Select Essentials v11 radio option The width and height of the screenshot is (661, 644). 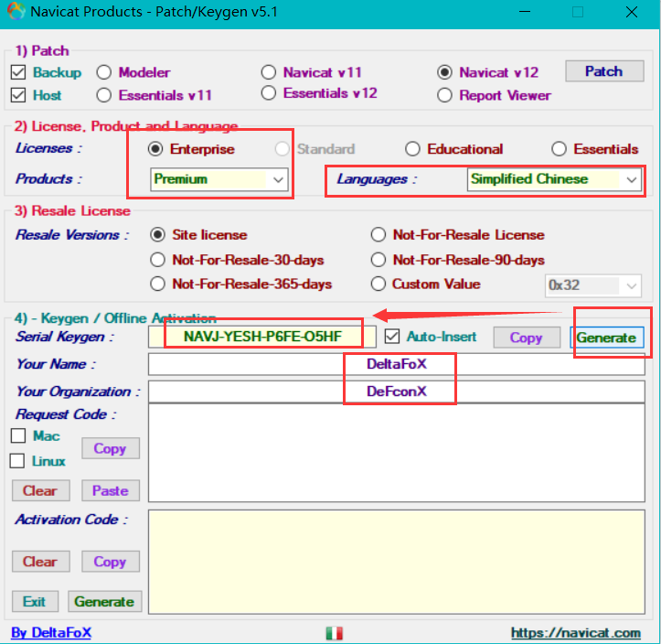pos(103,95)
